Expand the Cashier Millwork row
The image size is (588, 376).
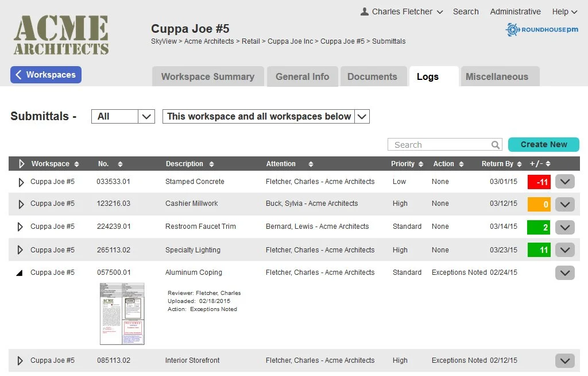click(21, 204)
